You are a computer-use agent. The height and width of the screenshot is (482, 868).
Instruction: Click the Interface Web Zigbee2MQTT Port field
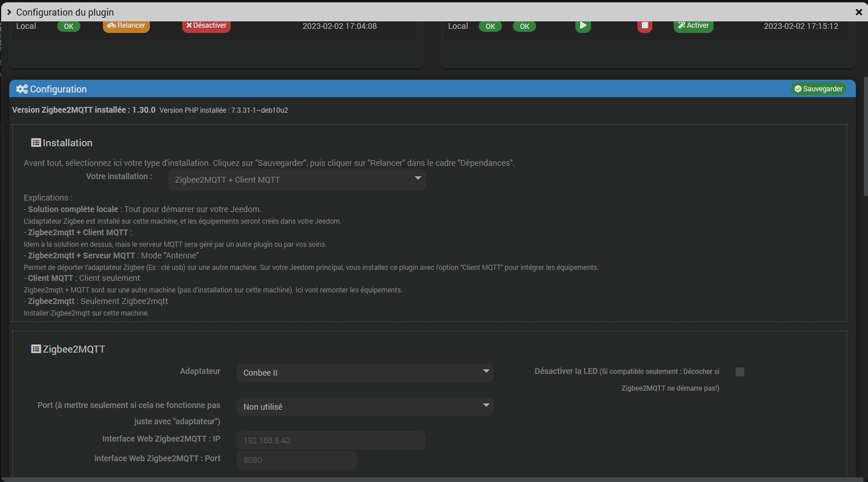[x=297, y=460]
